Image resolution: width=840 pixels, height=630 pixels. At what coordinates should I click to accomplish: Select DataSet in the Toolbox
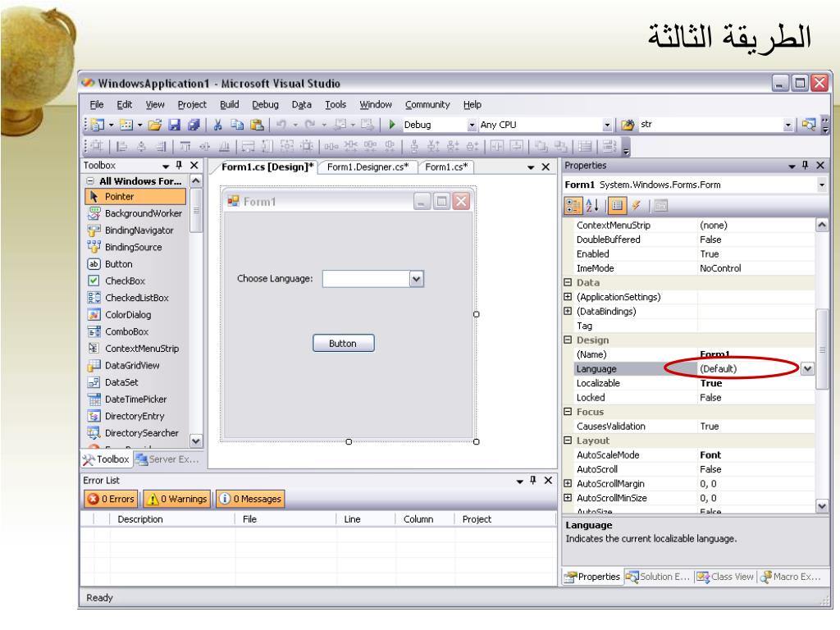[x=135, y=382]
